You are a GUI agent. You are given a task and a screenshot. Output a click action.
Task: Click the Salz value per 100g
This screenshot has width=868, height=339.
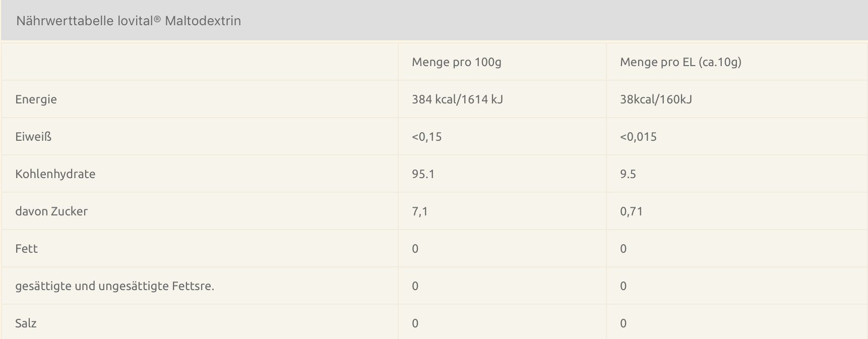click(x=415, y=323)
